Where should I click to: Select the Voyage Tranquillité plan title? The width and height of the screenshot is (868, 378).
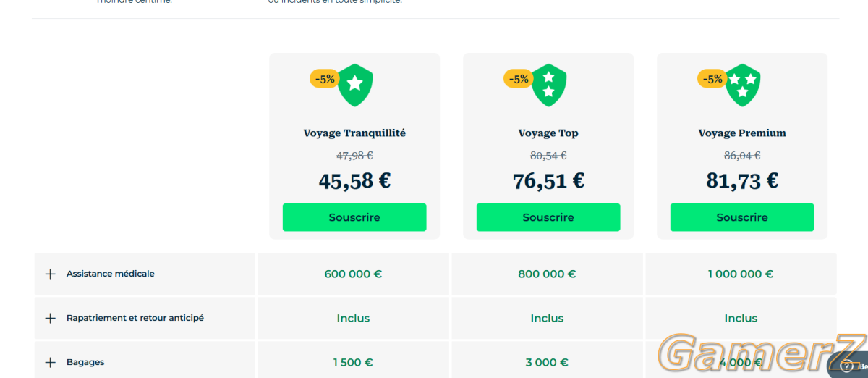pyautogui.click(x=354, y=133)
